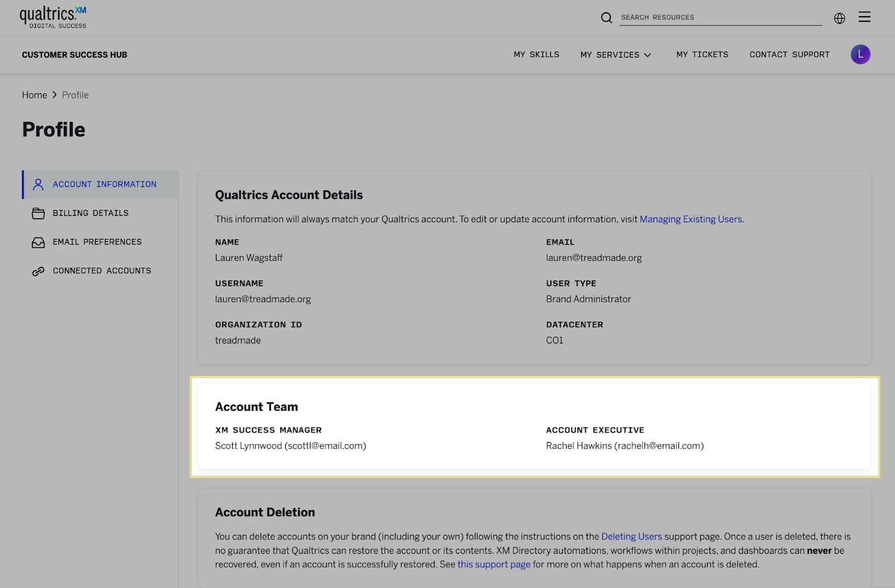Go to My Tickets
895x588 pixels.
pyautogui.click(x=702, y=54)
